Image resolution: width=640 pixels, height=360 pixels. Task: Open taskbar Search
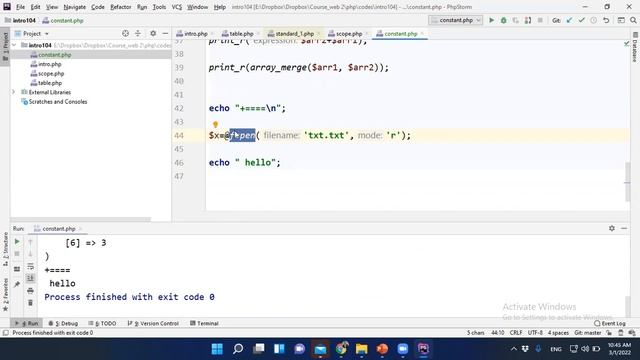click(238, 349)
